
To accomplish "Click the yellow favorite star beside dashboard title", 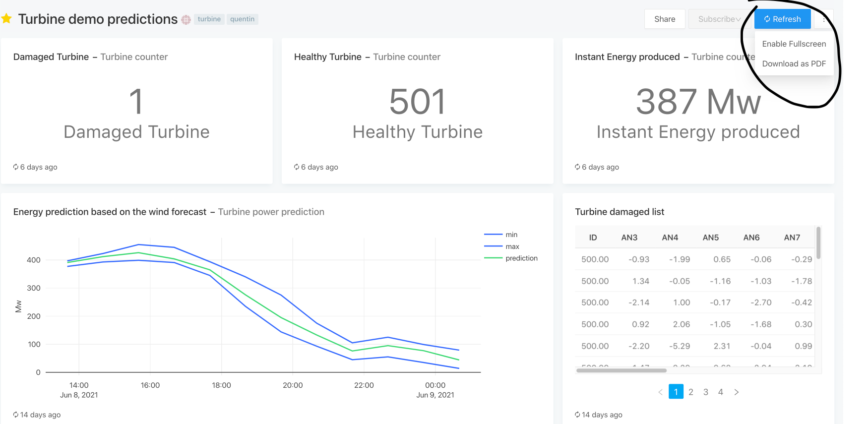I will click(6, 19).
